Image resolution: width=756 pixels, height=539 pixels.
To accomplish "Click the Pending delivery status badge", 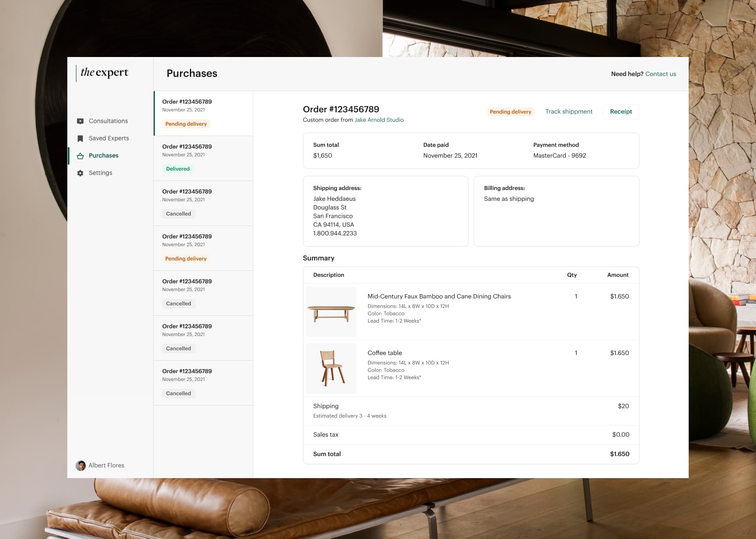I will [x=510, y=111].
